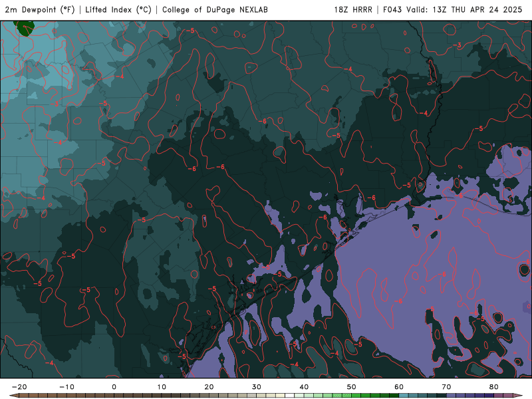Image resolution: width=532 pixels, height=399 pixels.
Task: Click 'College of DuPage NEXLAB' header text
Action: pos(215,9)
